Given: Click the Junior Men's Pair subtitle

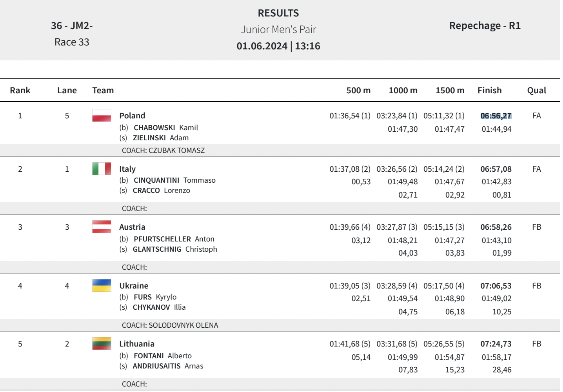Looking at the screenshot, I should pyautogui.click(x=278, y=29).
